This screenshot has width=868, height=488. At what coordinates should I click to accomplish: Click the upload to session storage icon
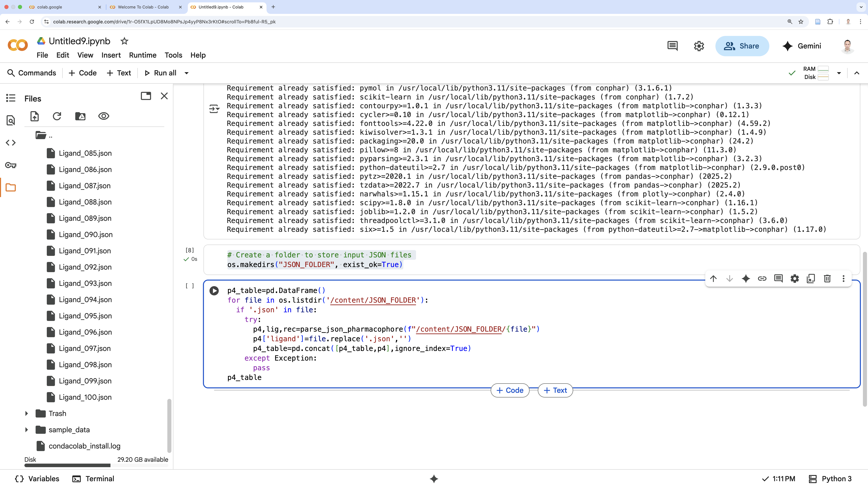coord(35,116)
